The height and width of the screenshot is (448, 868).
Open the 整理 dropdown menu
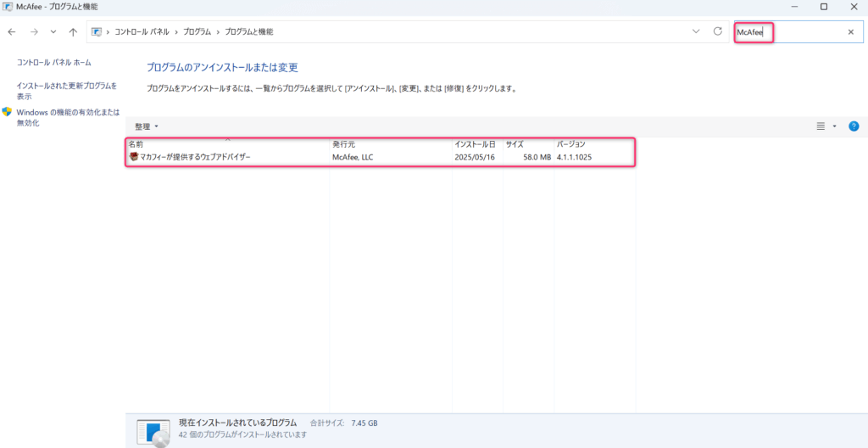[147, 126]
